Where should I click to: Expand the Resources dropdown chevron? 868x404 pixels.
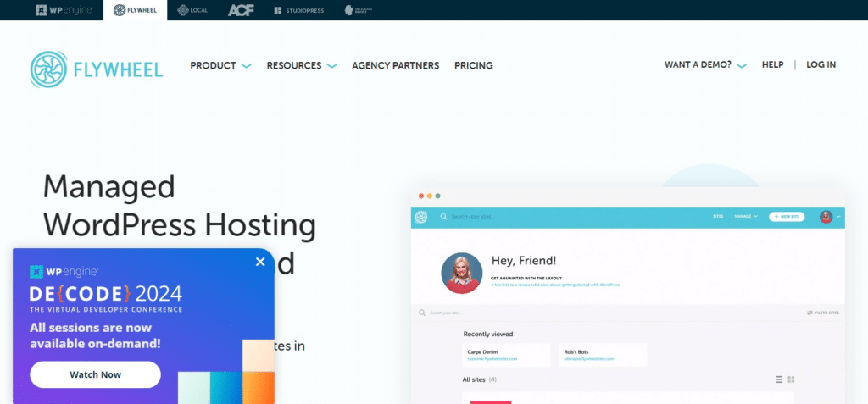pos(331,66)
